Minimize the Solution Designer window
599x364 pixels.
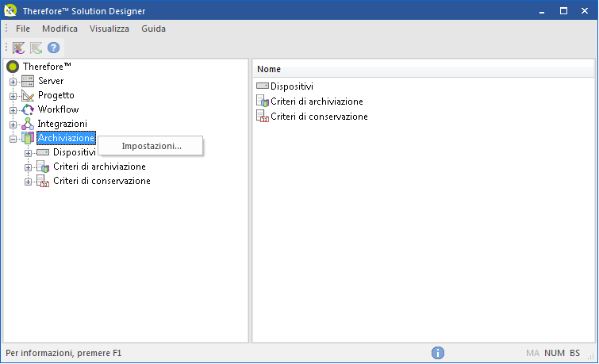pos(542,11)
